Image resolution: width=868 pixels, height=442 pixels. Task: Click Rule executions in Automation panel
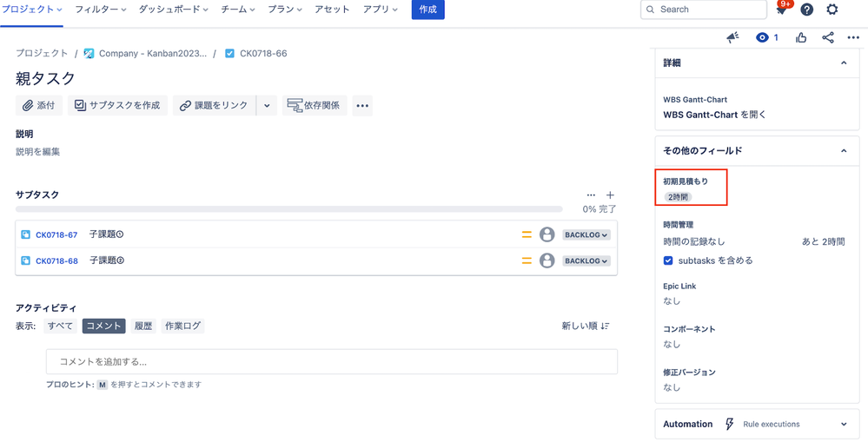772,425
